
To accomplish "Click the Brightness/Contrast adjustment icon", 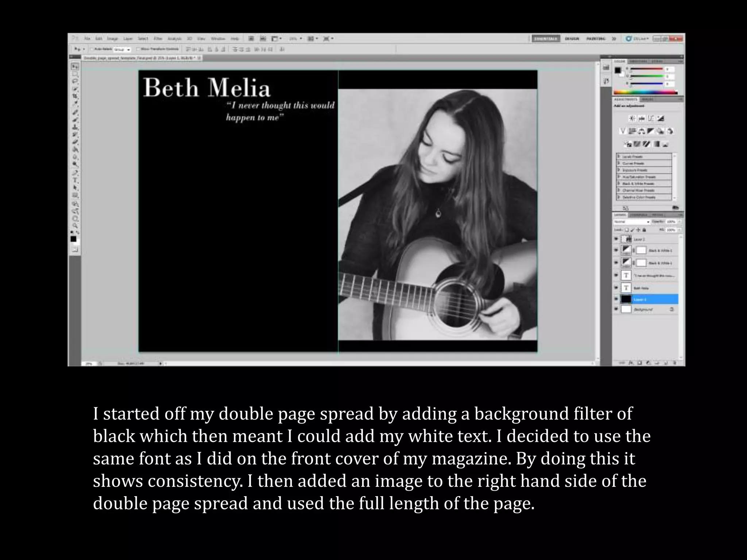I will [632, 118].
